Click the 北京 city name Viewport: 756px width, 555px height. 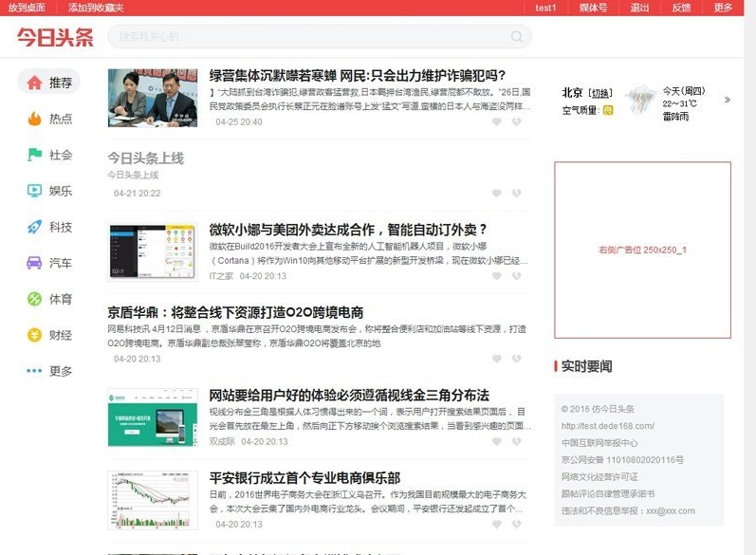pyautogui.click(x=572, y=93)
